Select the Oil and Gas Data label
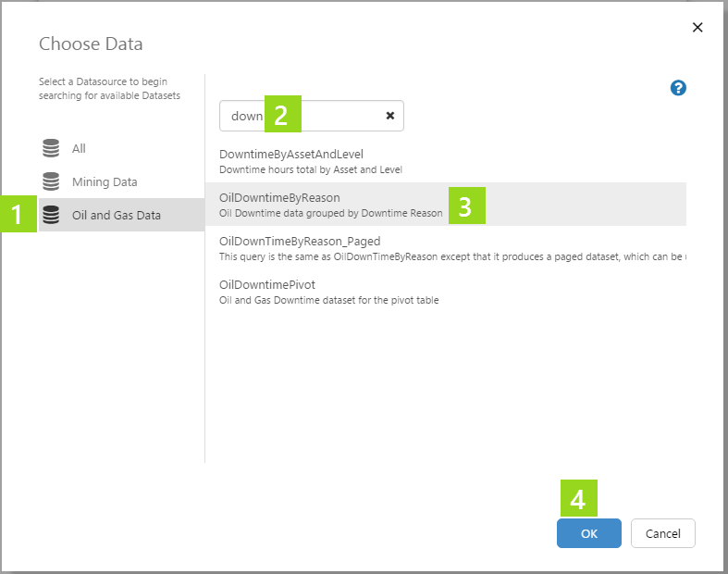The image size is (728, 574). 116,215
